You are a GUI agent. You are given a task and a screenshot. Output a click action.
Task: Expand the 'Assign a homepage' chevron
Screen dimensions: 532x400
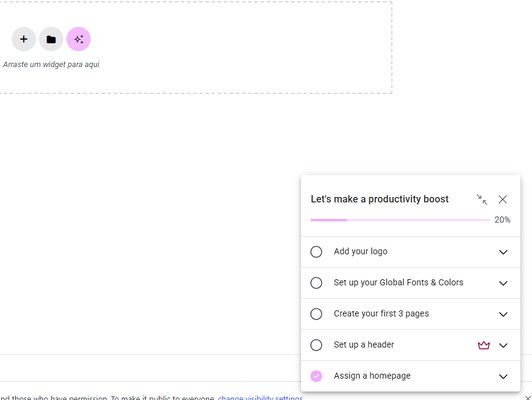(x=503, y=376)
